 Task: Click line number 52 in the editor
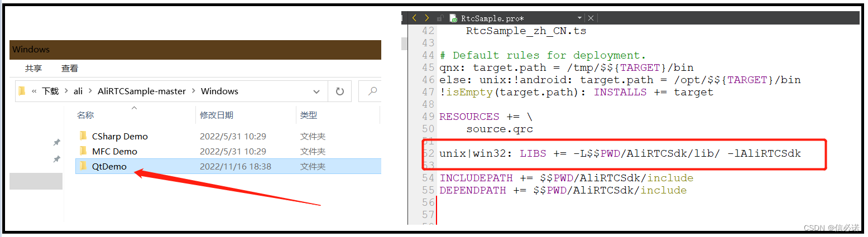428,153
